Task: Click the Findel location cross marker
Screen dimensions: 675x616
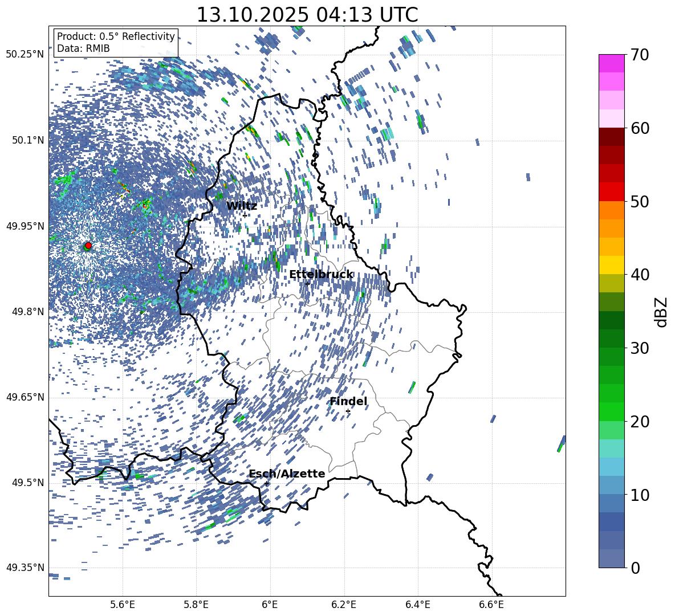Action: [x=348, y=411]
